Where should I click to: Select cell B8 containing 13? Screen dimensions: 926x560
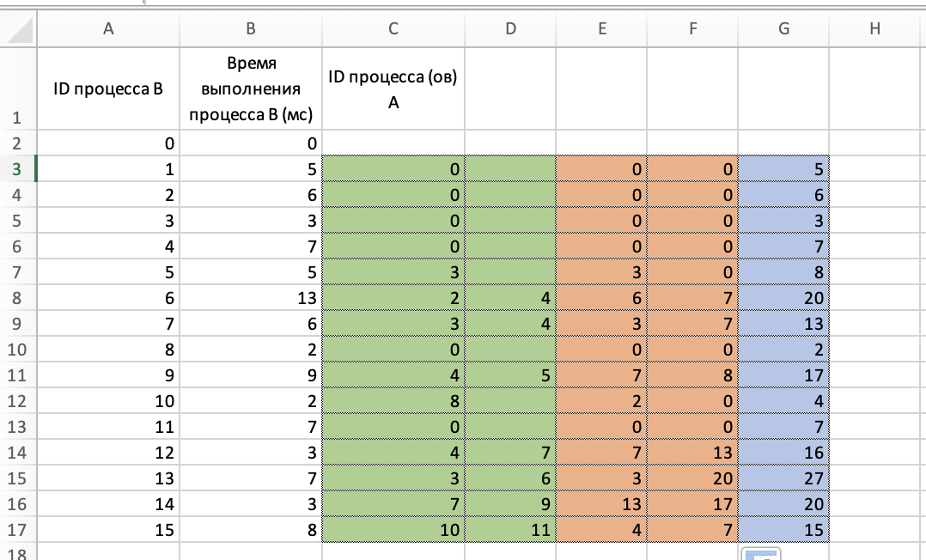click(x=250, y=298)
